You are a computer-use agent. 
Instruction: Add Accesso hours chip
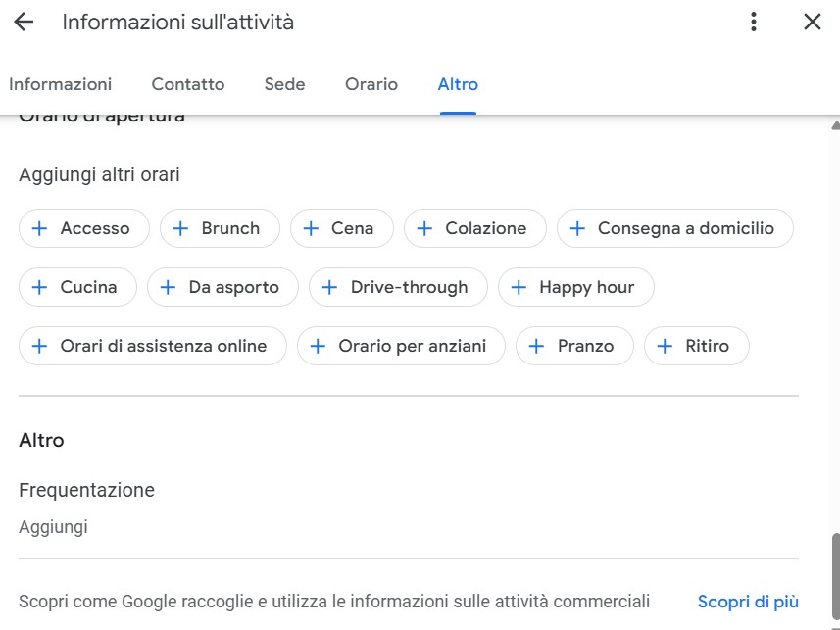[83, 228]
